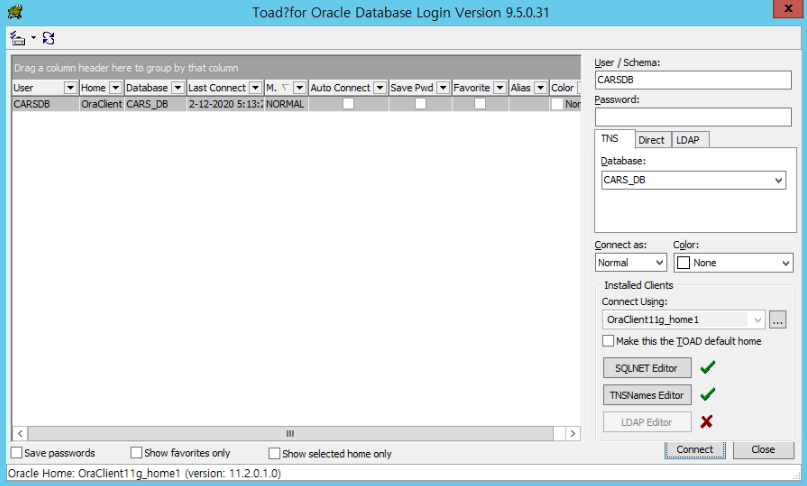Open the Last Connect column filter dropdown
The width and height of the screenshot is (807, 486).
(256, 88)
